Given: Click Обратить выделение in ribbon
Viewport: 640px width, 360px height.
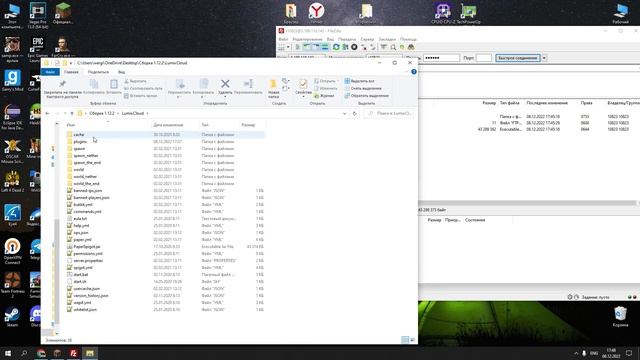Looking at the screenshot, I should (367, 96).
